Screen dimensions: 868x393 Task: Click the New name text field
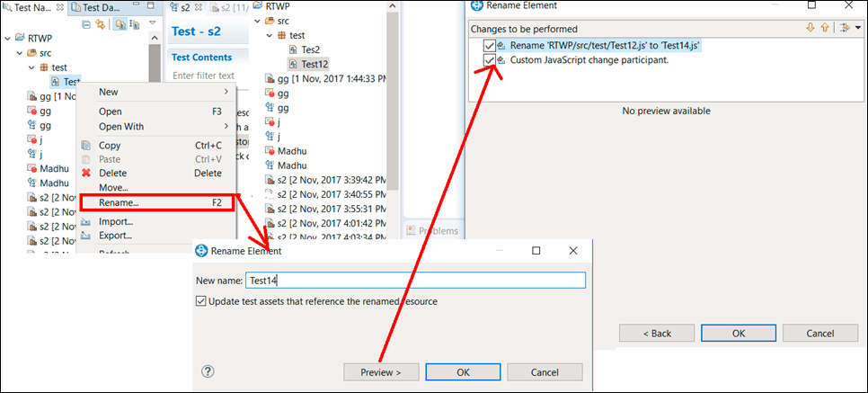tap(415, 281)
